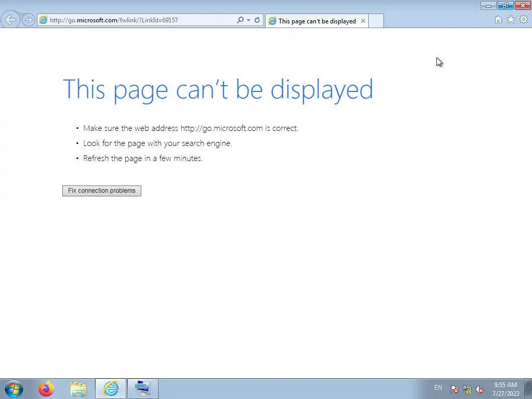Open the keyboard and monitor taskbar app
Image resolution: width=532 pixels, height=399 pixels.
click(142, 389)
